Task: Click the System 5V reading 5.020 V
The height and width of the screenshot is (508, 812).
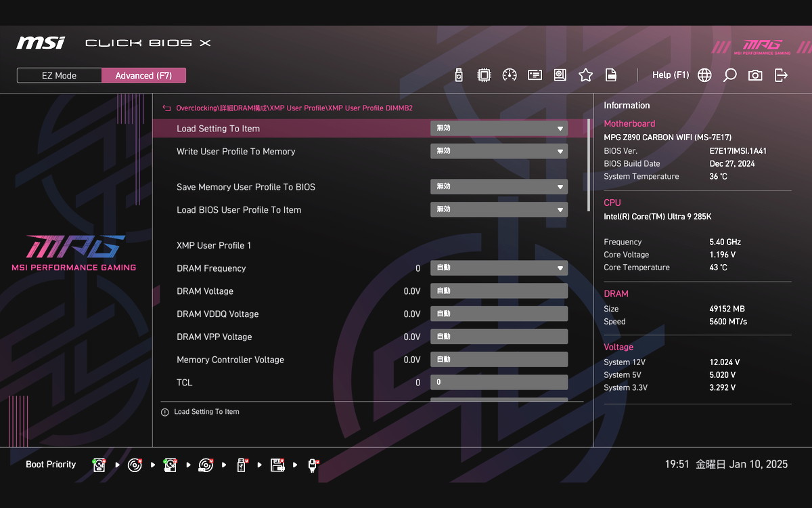Action: click(722, 375)
